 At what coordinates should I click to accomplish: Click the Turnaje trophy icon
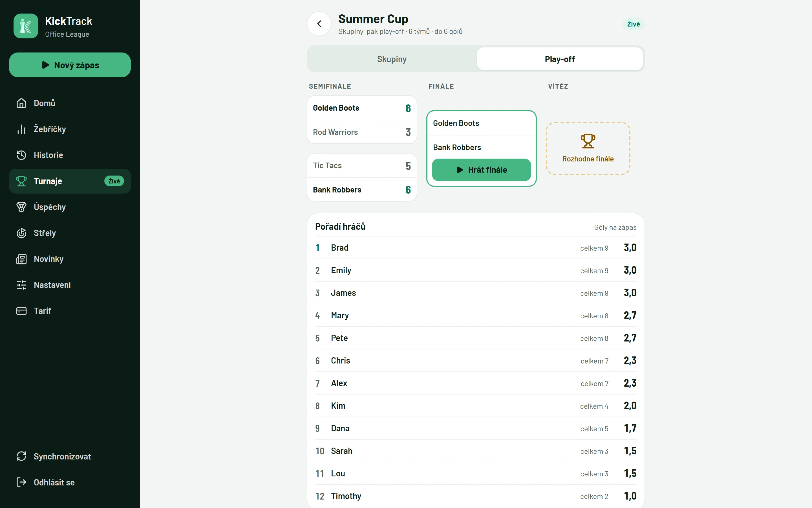(21, 181)
